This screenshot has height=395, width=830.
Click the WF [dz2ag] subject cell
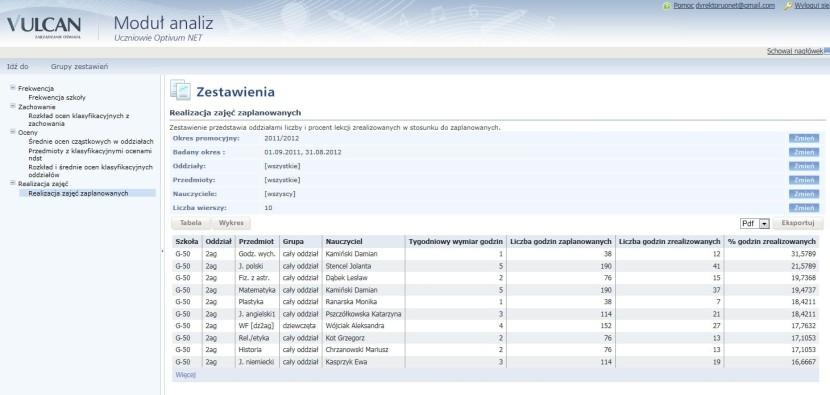pos(257,326)
